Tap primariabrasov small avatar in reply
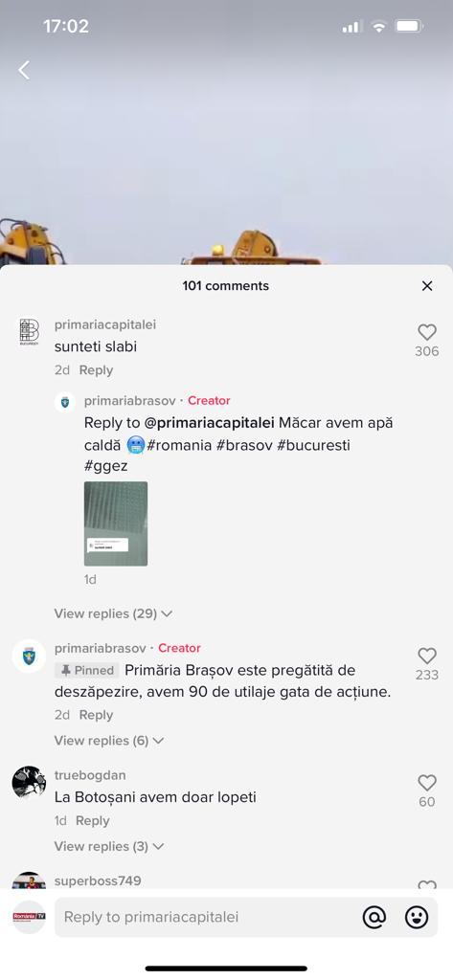 pos(65,401)
